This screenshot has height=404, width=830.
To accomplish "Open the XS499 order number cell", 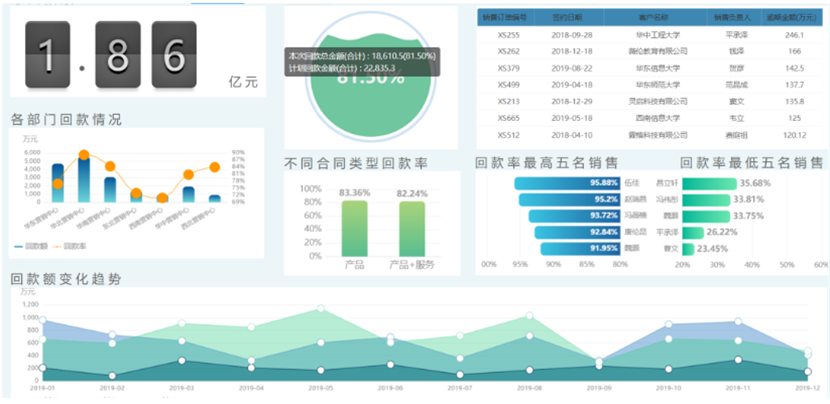I will coord(508,85).
